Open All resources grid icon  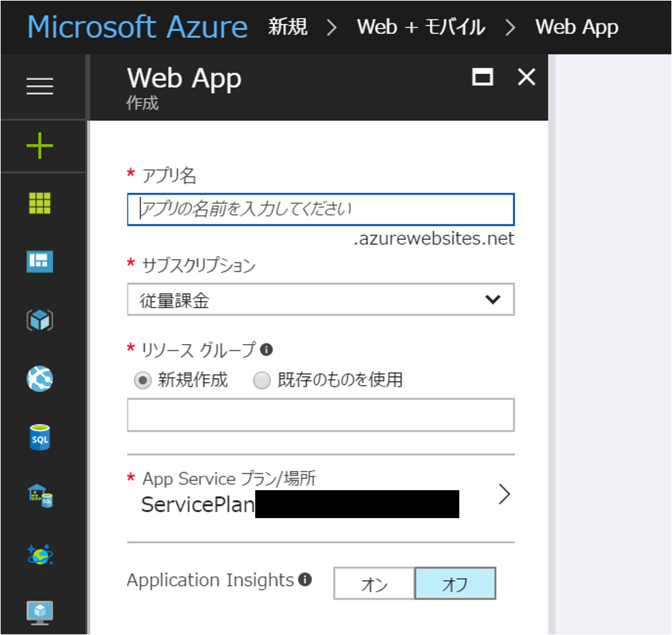[40, 203]
